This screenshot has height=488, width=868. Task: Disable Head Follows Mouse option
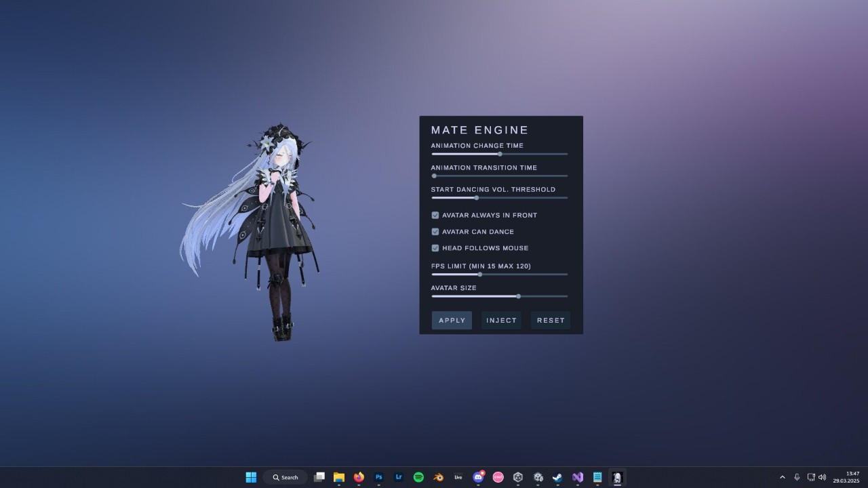[435, 248]
